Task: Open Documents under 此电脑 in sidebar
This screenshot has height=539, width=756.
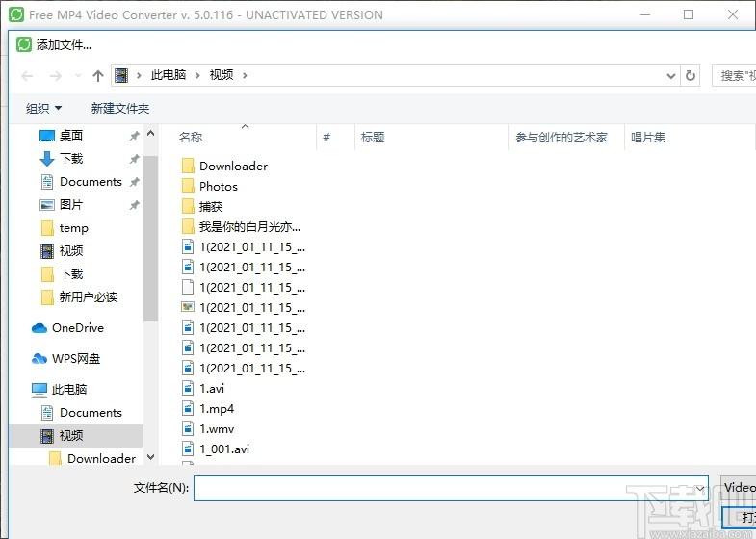Action: [x=91, y=413]
